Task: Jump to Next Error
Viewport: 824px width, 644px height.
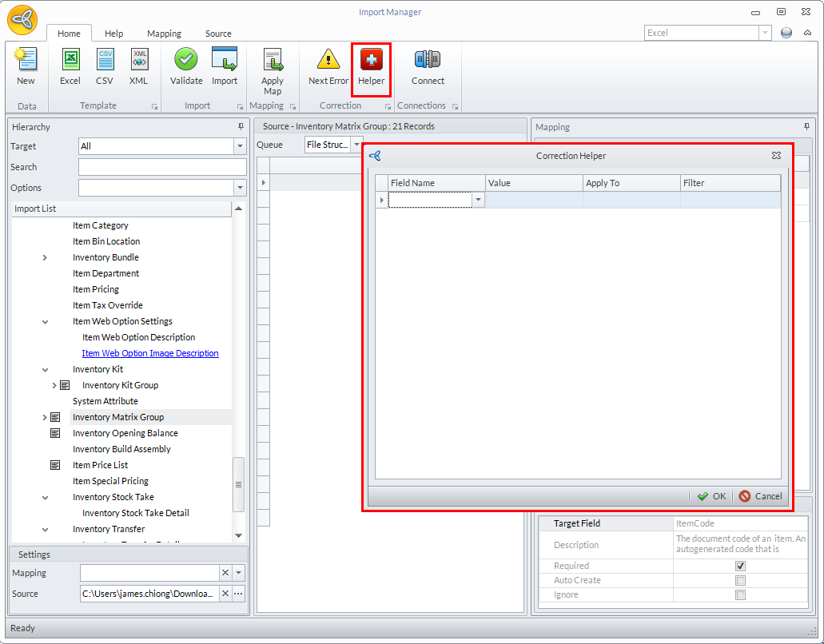Action: click(328, 66)
